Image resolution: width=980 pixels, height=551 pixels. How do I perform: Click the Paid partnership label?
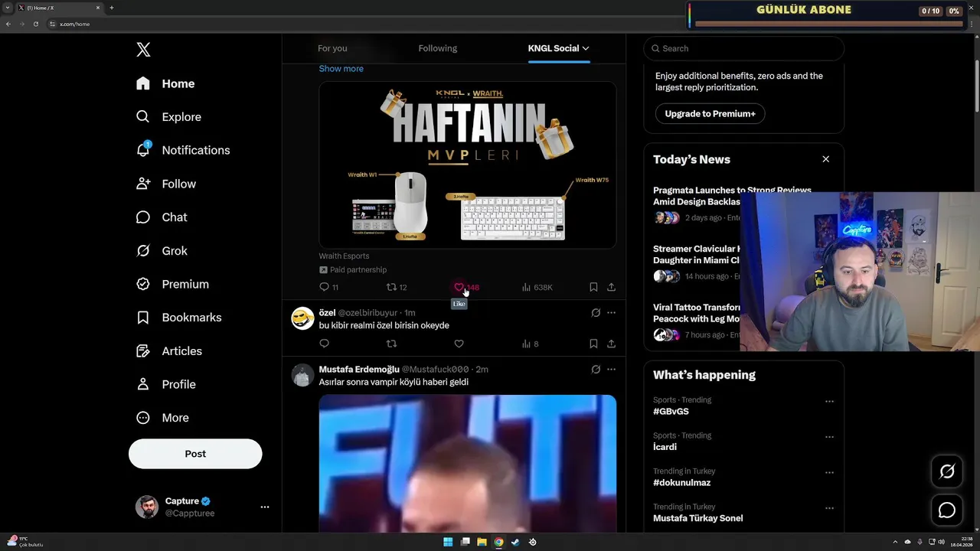[x=353, y=270]
